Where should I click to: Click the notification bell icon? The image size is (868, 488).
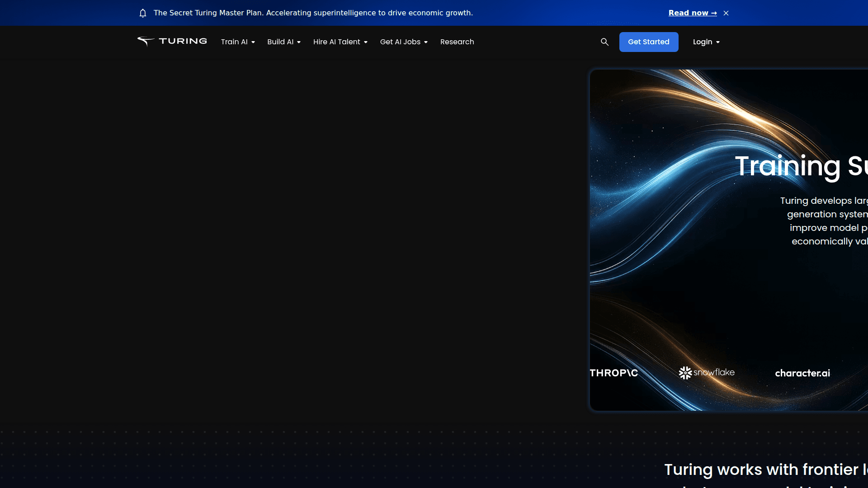point(143,13)
